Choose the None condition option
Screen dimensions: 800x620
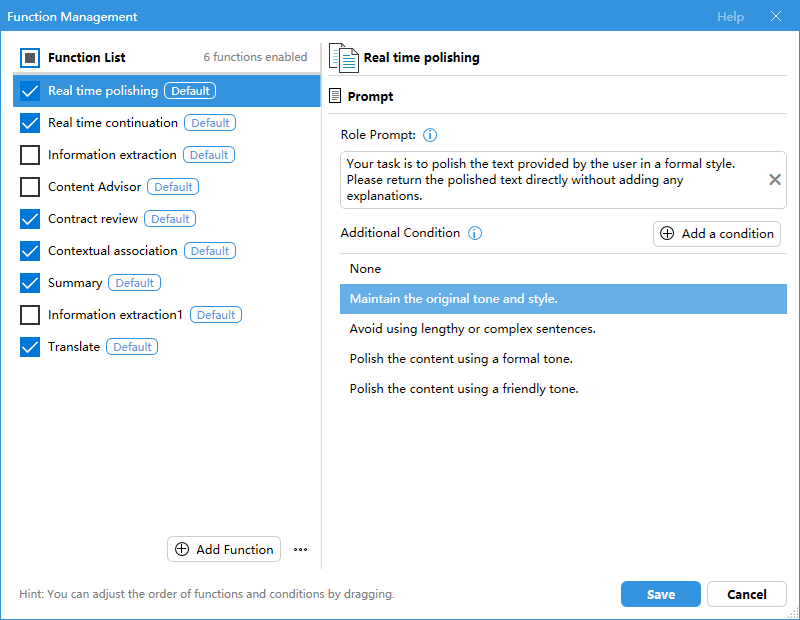tap(563, 269)
